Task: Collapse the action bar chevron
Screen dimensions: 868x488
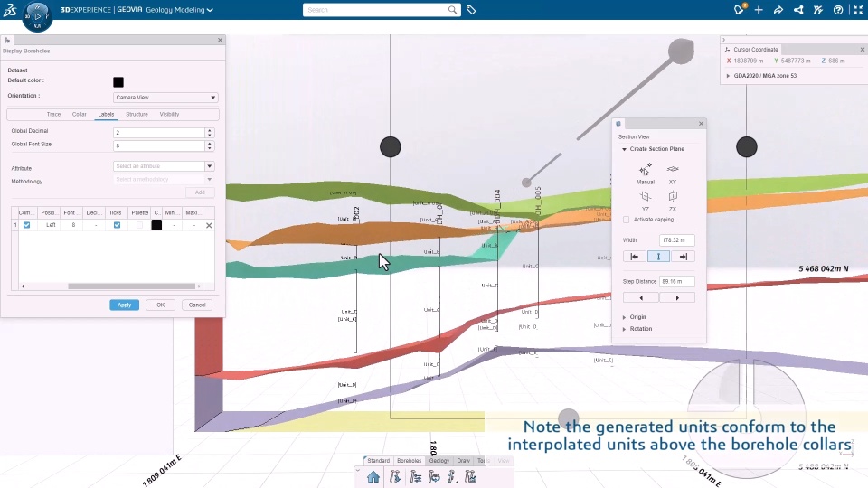Action: pos(358,470)
